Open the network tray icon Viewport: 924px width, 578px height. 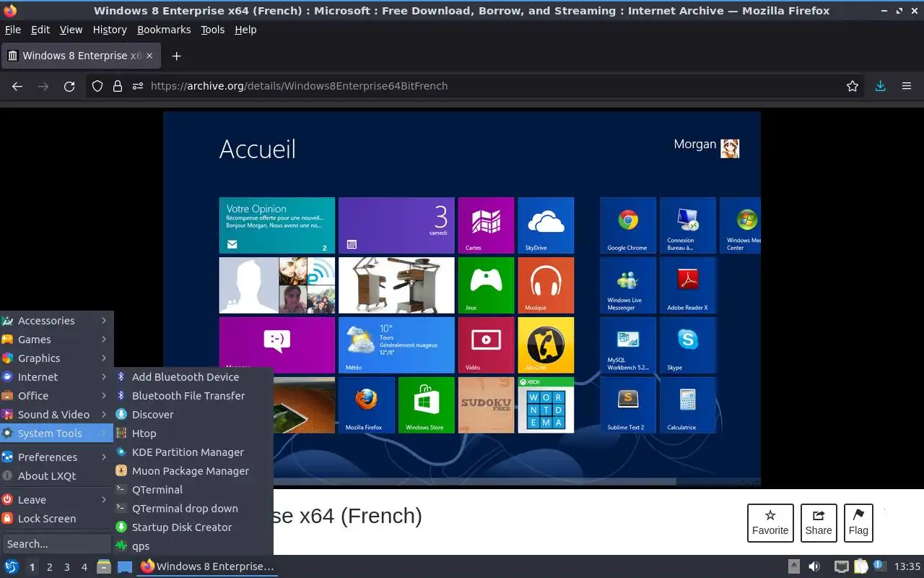click(841, 567)
